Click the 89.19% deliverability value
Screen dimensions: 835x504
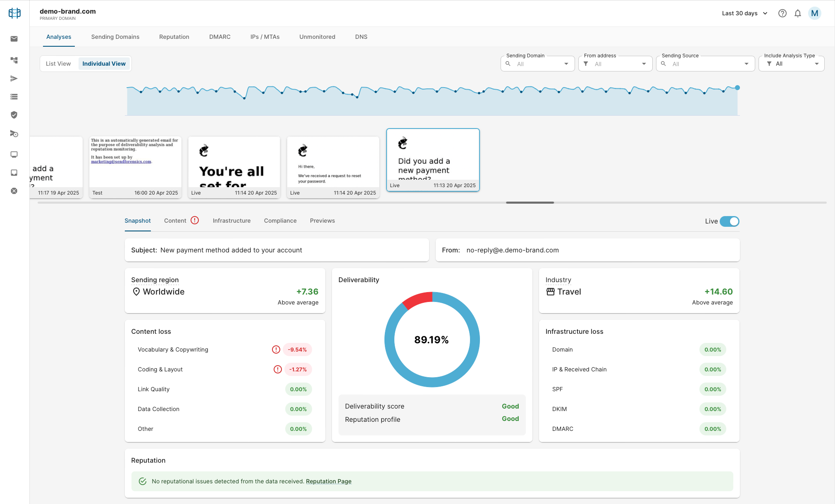[432, 340]
